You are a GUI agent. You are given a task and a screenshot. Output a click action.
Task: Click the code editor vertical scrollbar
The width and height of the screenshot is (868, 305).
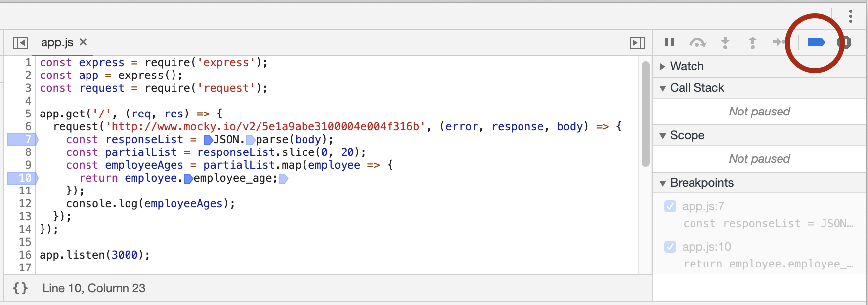(645, 114)
